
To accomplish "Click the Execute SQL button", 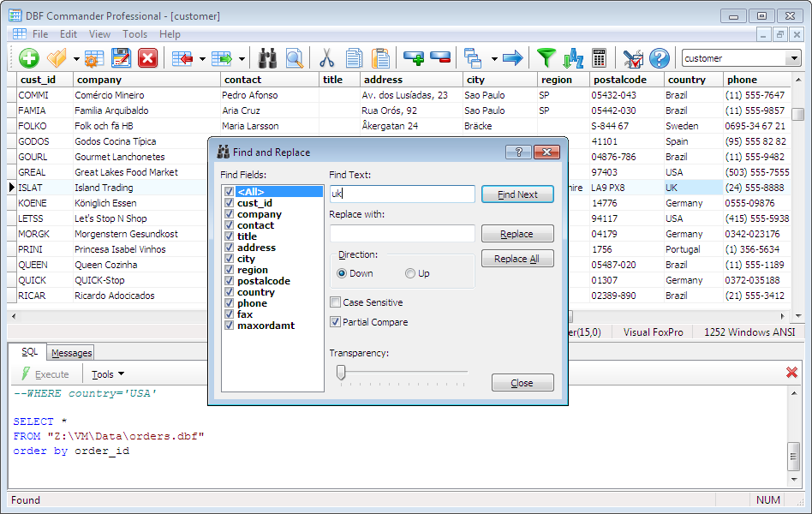I will coord(45,374).
